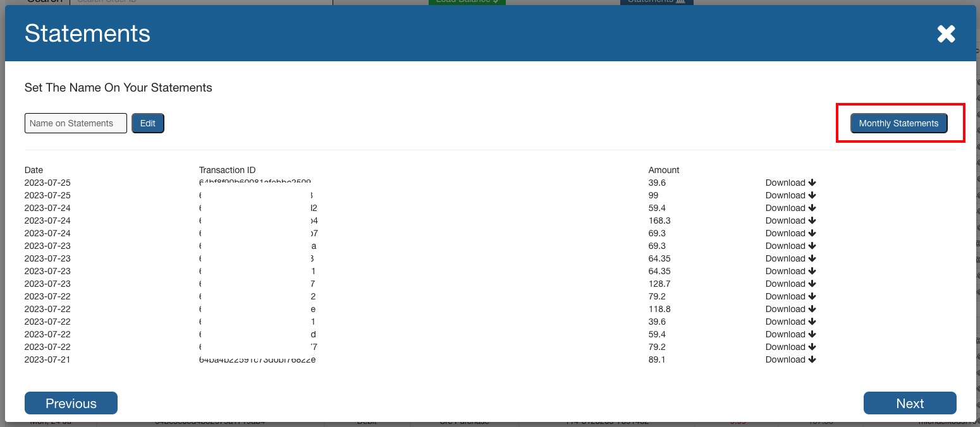Viewport: 980px width, 427px height.
Task: Click download arrow for 2023-07-25 amount 39.6
Action: (x=812, y=183)
